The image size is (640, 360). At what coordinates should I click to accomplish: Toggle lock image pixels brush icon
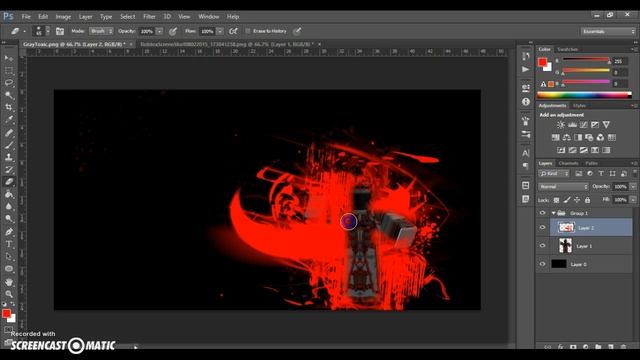(x=567, y=200)
